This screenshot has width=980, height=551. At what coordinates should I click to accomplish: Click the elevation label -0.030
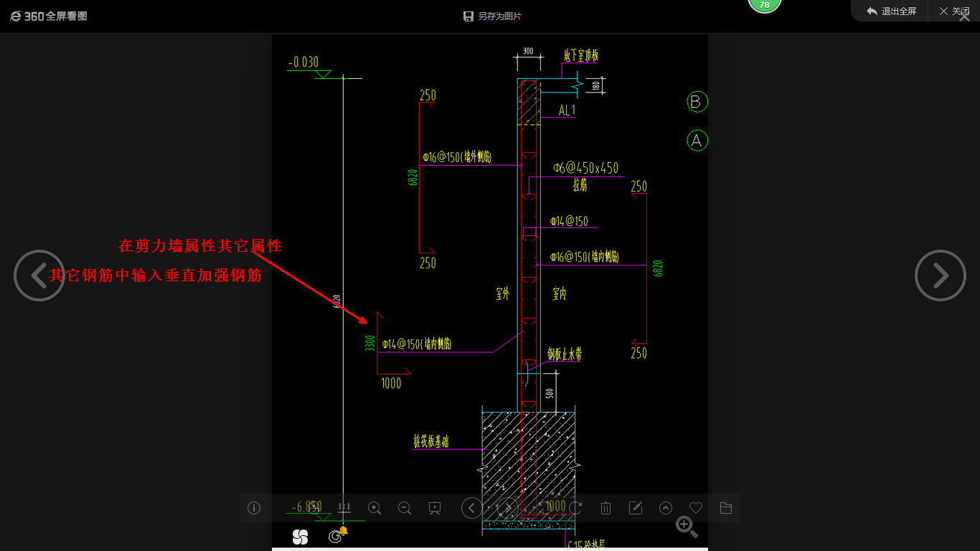(x=303, y=62)
